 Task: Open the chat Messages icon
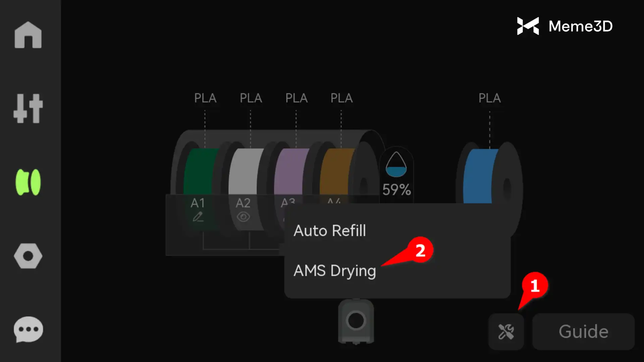click(28, 329)
